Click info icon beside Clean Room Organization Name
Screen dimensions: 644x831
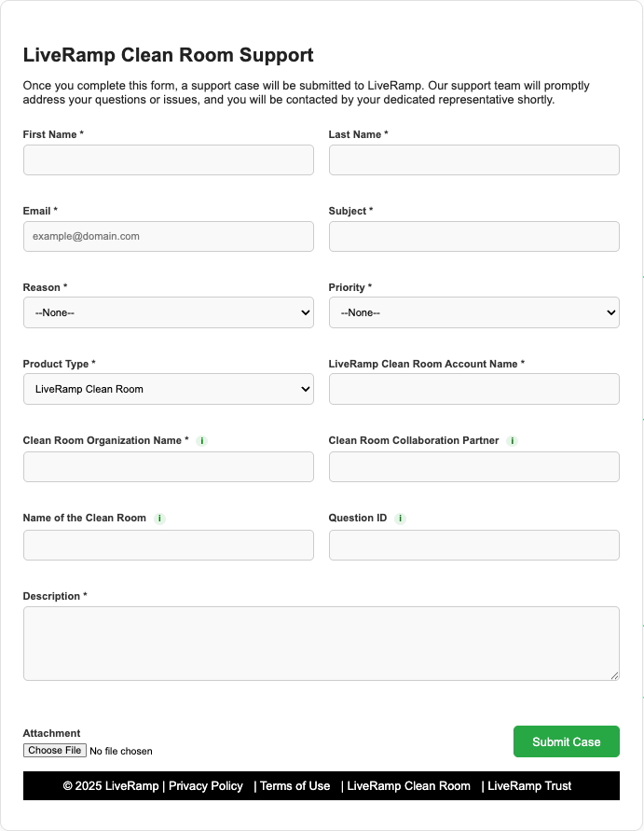[x=202, y=441]
